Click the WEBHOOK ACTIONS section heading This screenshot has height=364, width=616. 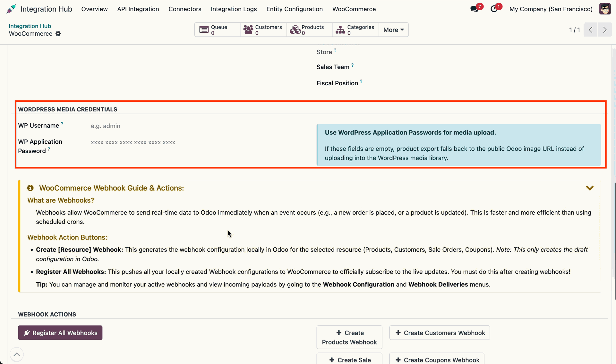tap(47, 314)
